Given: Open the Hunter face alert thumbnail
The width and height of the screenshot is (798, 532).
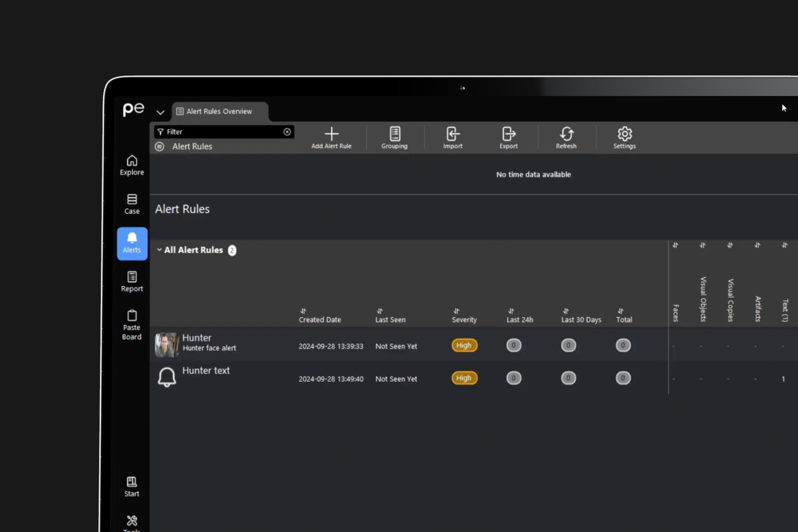Looking at the screenshot, I should pos(167,345).
